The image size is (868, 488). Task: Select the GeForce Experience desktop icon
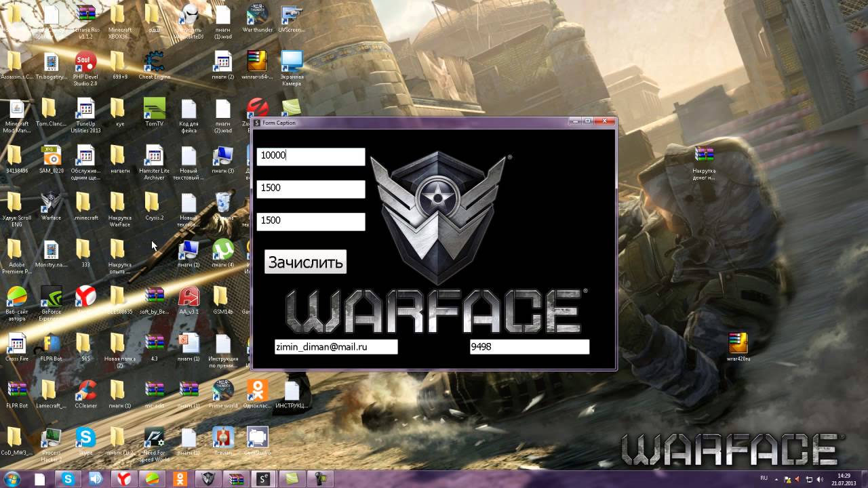point(51,303)
